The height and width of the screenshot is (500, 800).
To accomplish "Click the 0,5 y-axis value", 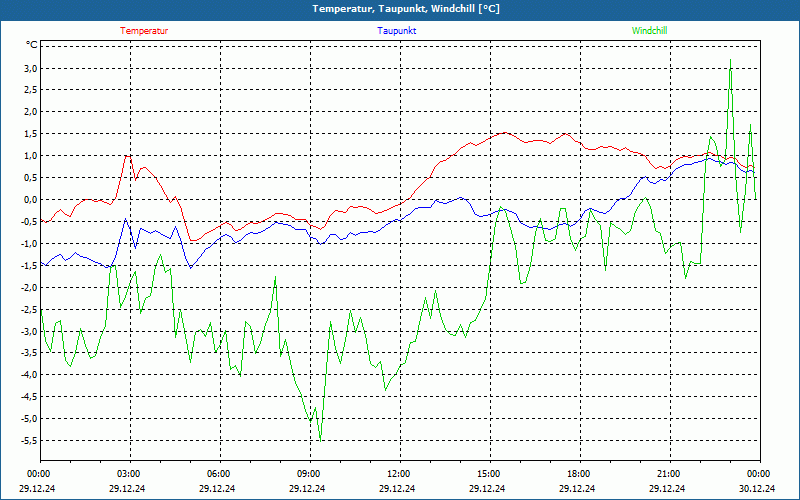I will point(31,178).
